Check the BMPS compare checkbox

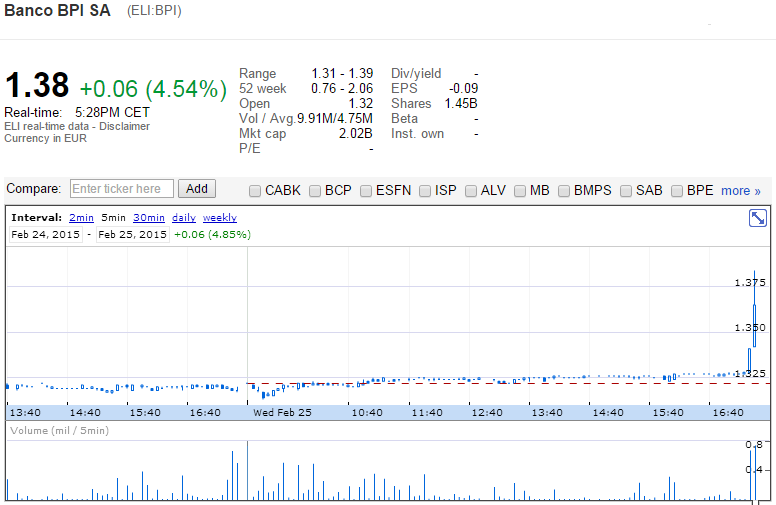pyautogui.click(x=564, y=191)
